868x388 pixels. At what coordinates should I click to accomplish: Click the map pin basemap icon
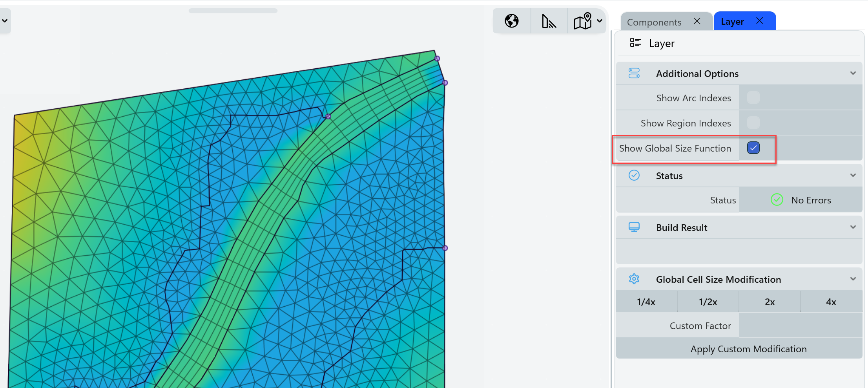[583, 21]
